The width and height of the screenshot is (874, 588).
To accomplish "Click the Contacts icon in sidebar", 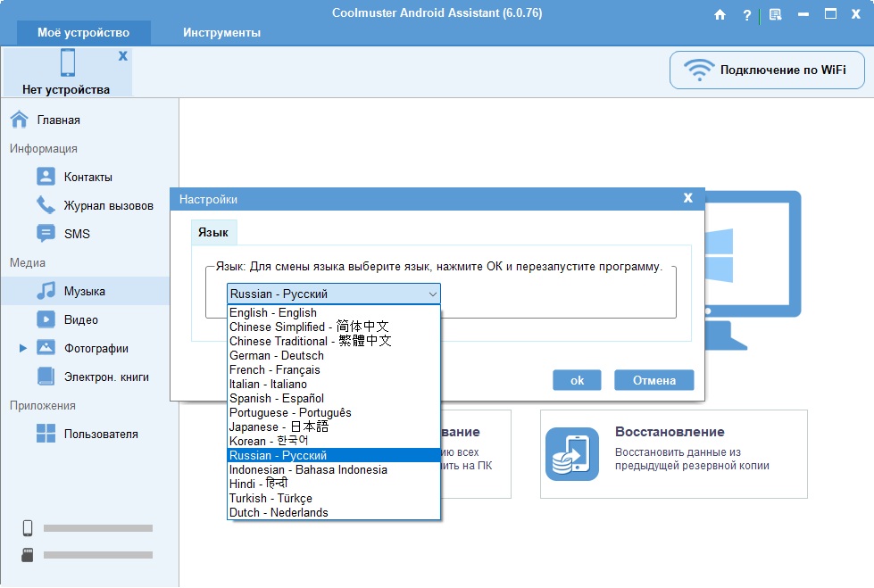I will tap(46, 177).
